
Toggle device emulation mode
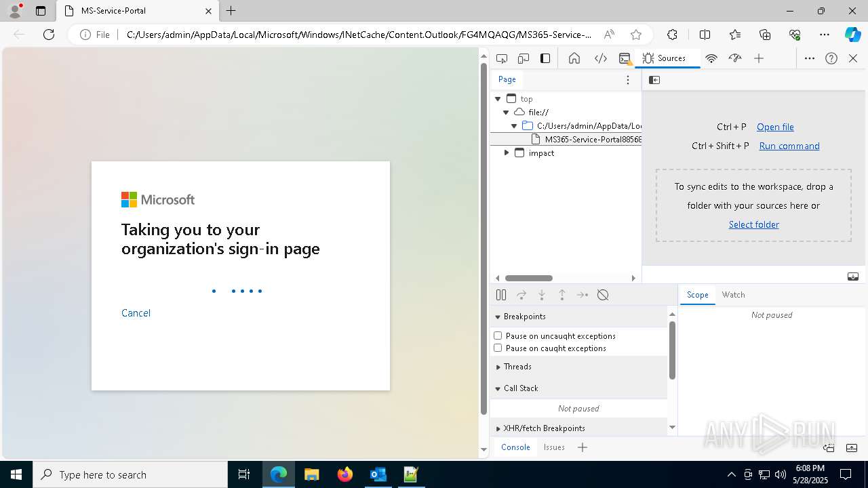(524, 58)
